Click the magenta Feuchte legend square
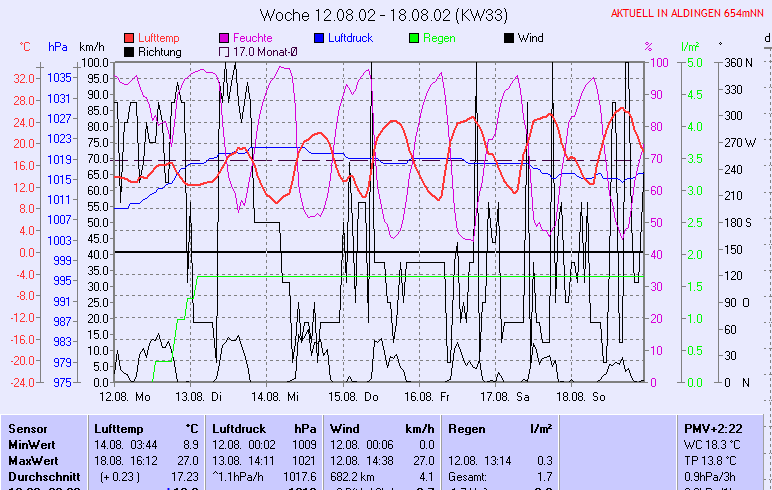Viewport: 772px width, 490px height. [224, 38]
